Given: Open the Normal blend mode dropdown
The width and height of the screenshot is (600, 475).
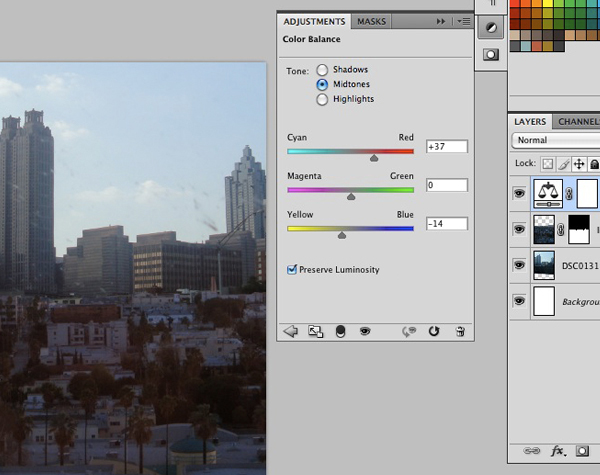Looking at the screenshot, I should pyautogui.click(x=555, y=140).
